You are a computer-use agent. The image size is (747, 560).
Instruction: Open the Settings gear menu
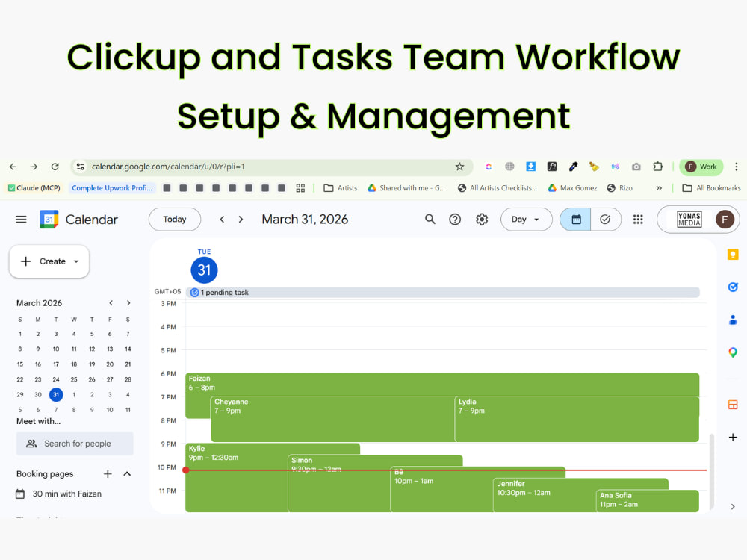coord(482,219)
